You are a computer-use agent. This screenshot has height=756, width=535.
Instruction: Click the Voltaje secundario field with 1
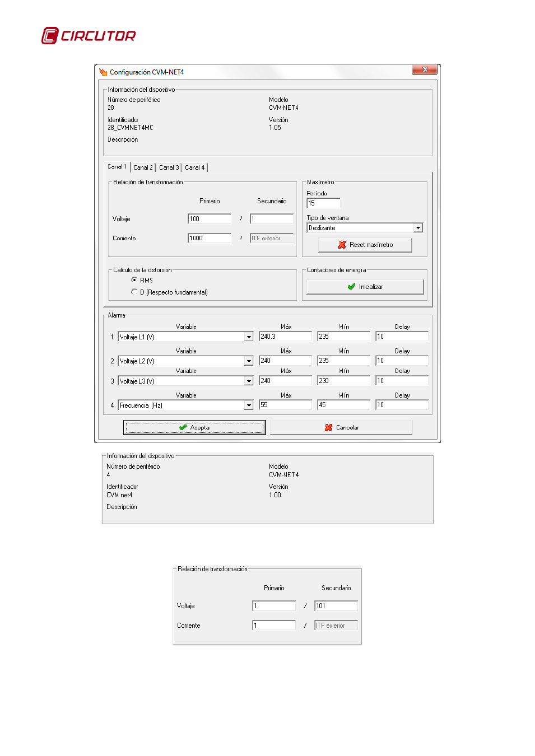[272, 219]
